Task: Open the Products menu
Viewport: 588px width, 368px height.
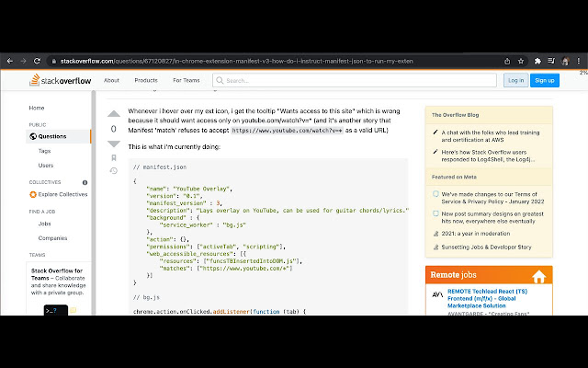Action: click(x=146, y=80)
